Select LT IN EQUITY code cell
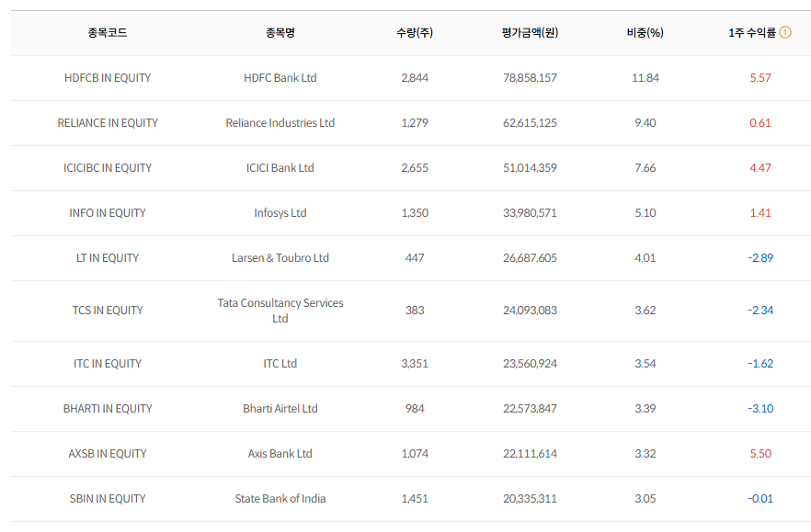The width and height of the screenshot is (811, 532). coord(108,258)
